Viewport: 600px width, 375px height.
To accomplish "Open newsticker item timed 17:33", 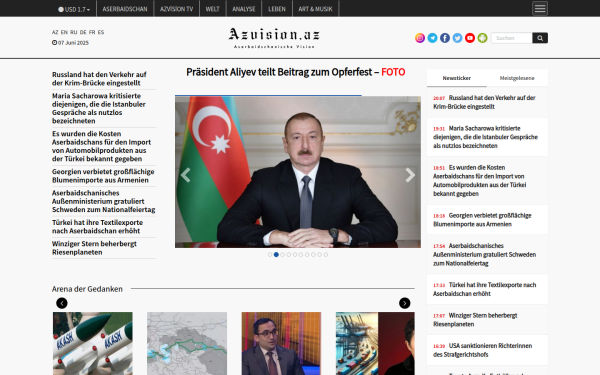I will coord(487,289).
